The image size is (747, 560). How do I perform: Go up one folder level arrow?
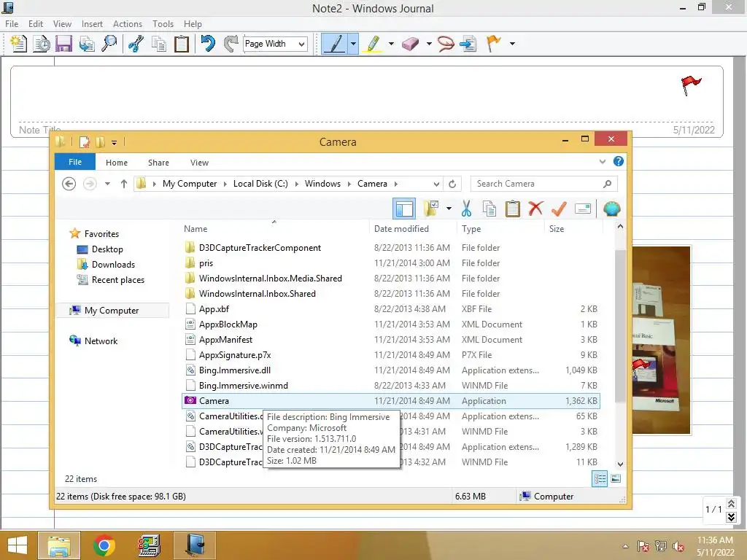124,184
